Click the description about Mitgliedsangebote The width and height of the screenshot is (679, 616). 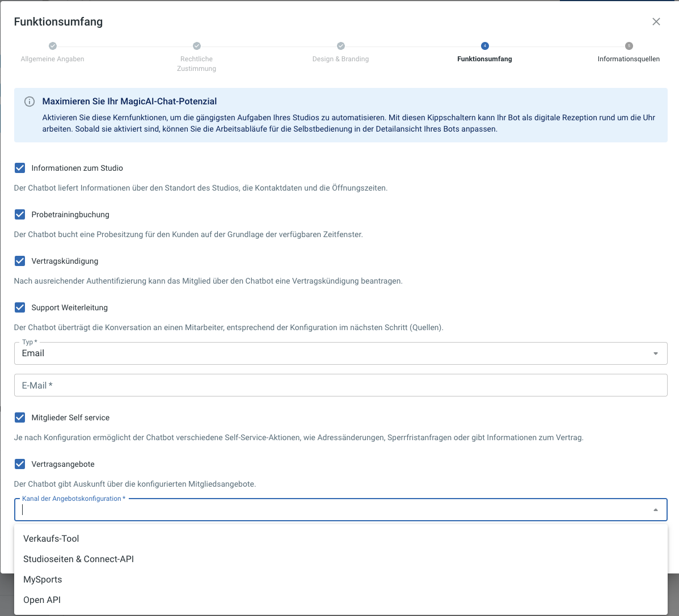click(x=135, y=484)
